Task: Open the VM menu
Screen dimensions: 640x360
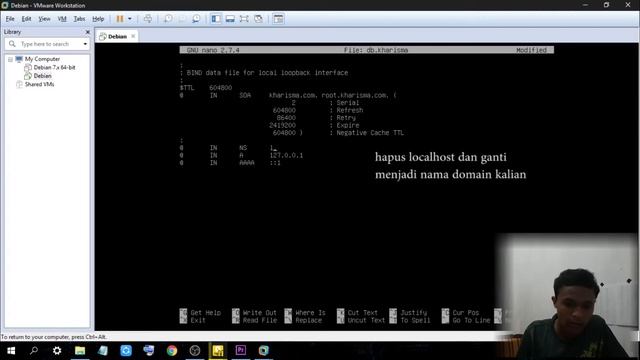Action: coord(62,19)
